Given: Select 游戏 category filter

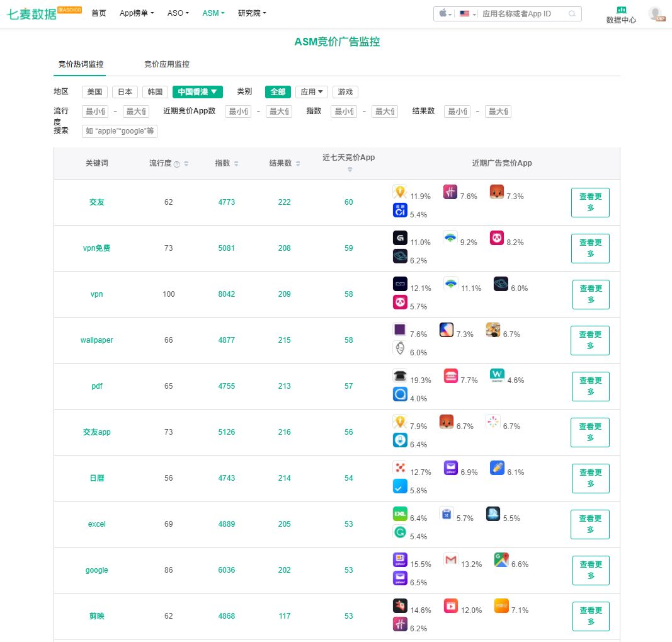Looking at the screenshot, I should point(345,92).
